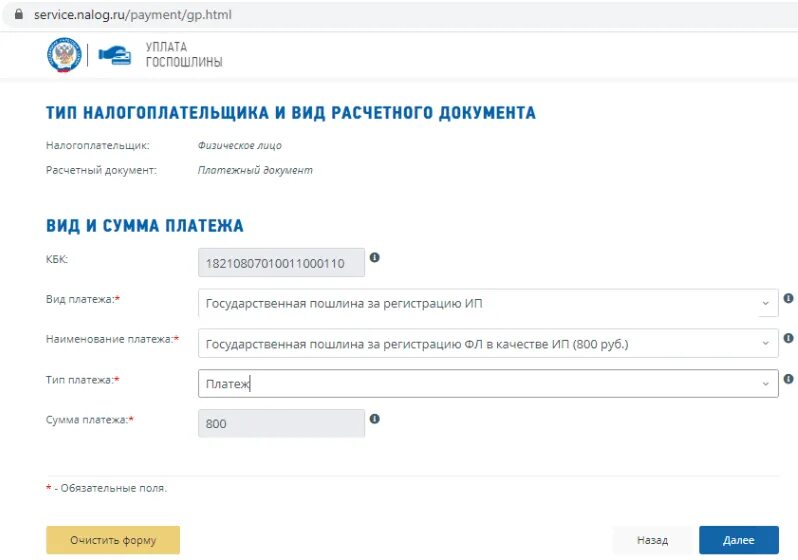
Task: Click the КБК input field
Action: [281, 263]
